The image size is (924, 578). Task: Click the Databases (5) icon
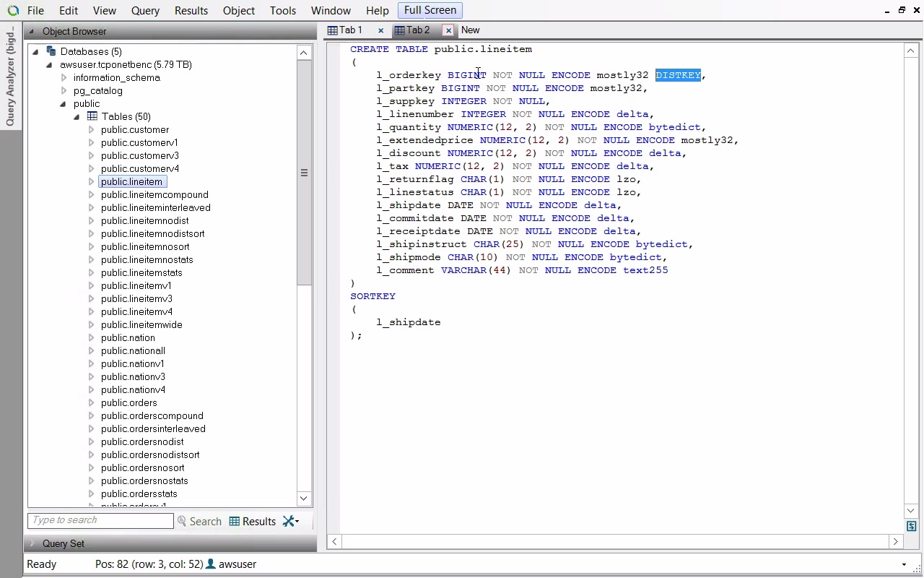[x=51, y=51]
